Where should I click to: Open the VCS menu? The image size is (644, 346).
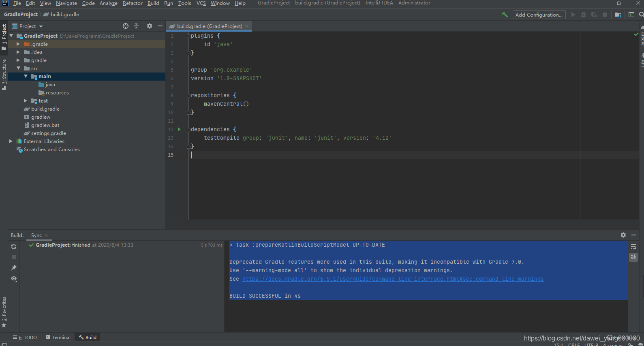201,3
